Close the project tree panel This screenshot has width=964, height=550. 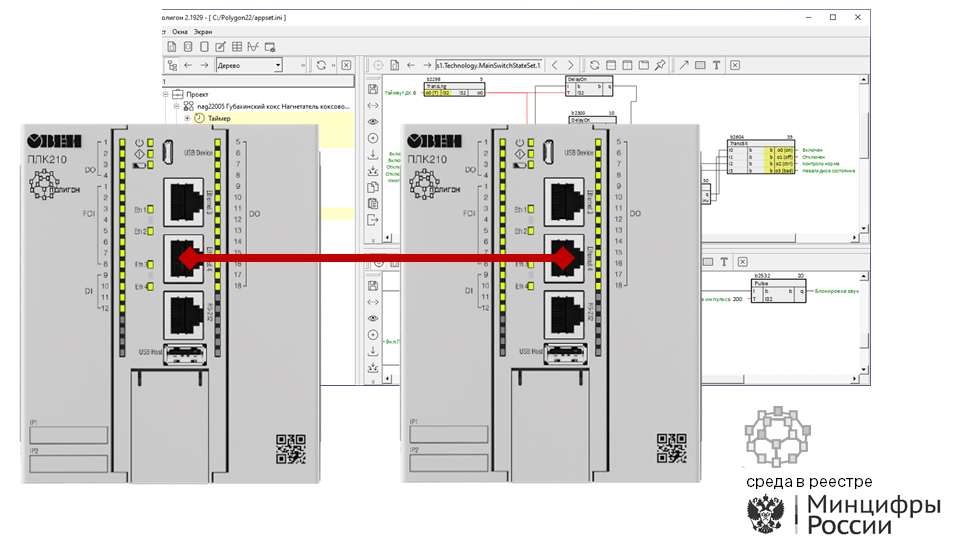[346, 65]
